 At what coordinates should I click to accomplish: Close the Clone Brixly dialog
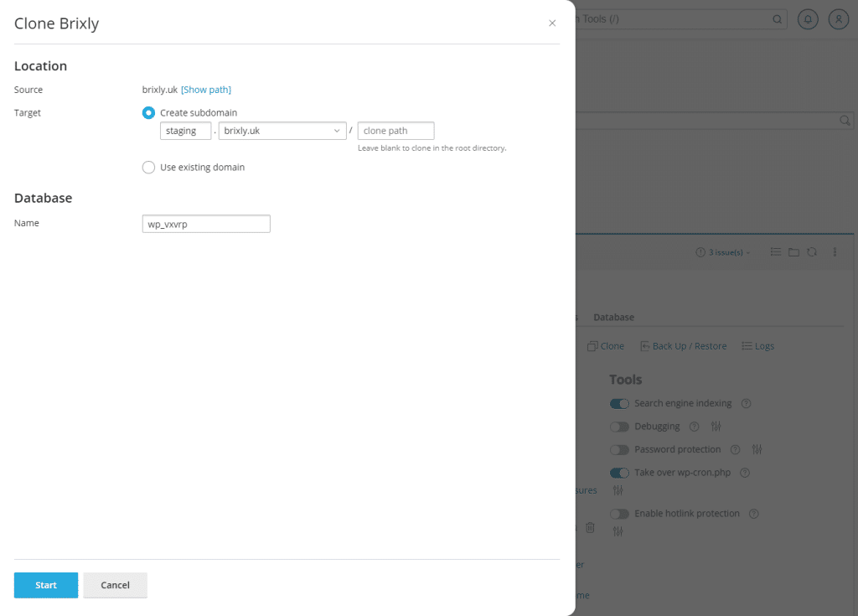[x=552, y=23]
